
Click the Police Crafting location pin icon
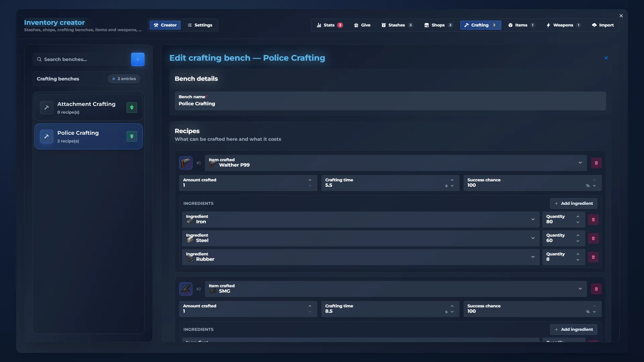(x=132, y=136)
